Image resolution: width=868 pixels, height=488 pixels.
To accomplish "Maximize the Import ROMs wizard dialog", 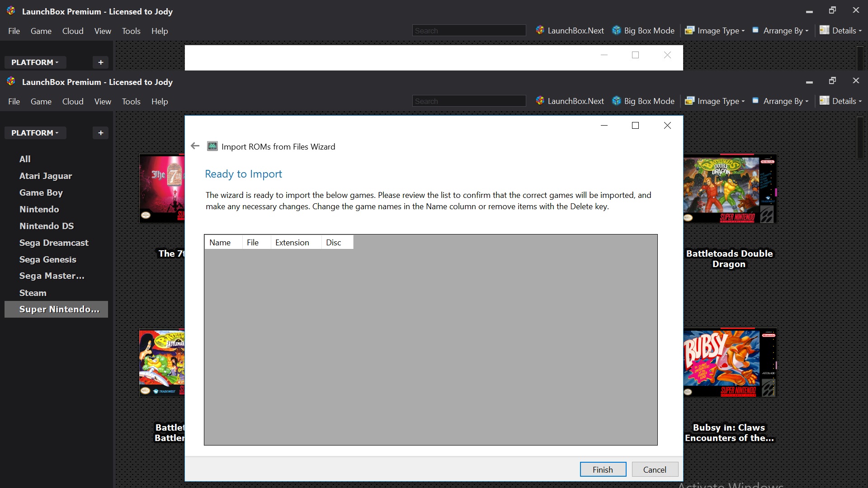I will (635, 126).
